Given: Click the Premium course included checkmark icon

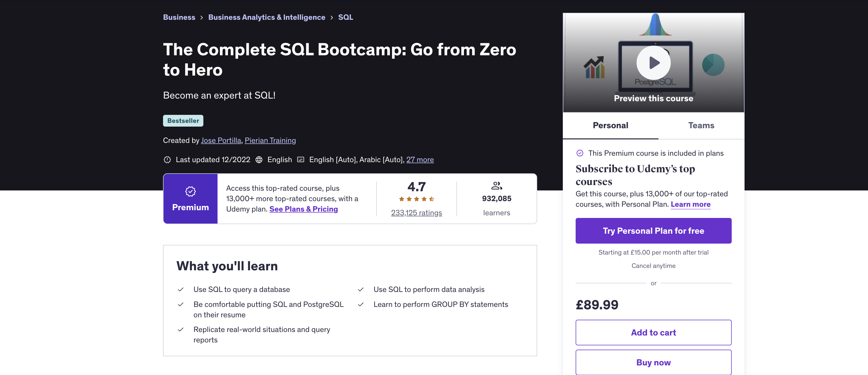Looking at the screenshot, I should point(580,153).
